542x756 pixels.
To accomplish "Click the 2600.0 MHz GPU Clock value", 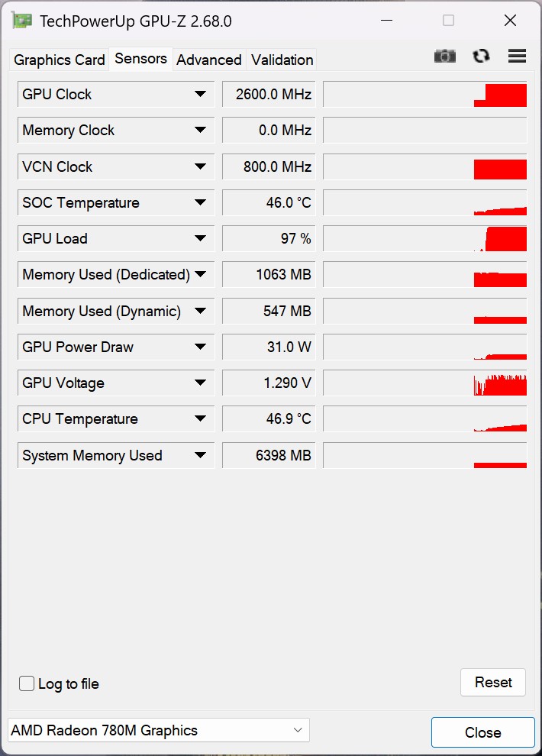I will 269,95.
